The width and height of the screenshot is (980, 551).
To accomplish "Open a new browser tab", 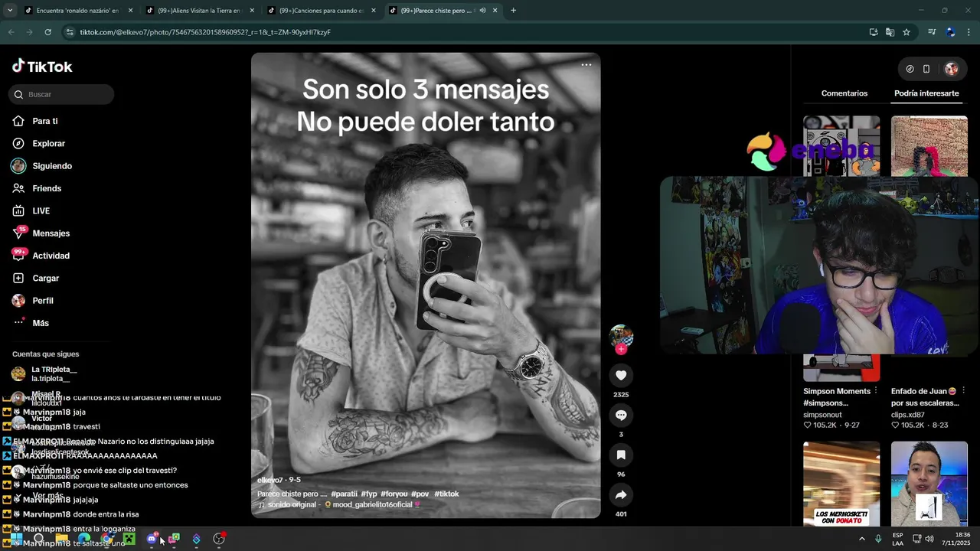I will 513,11.
